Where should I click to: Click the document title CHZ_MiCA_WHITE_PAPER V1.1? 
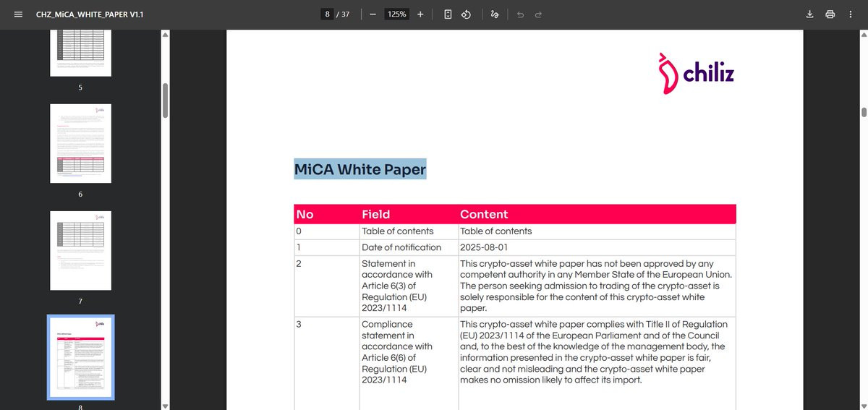(x=90, y=14)
